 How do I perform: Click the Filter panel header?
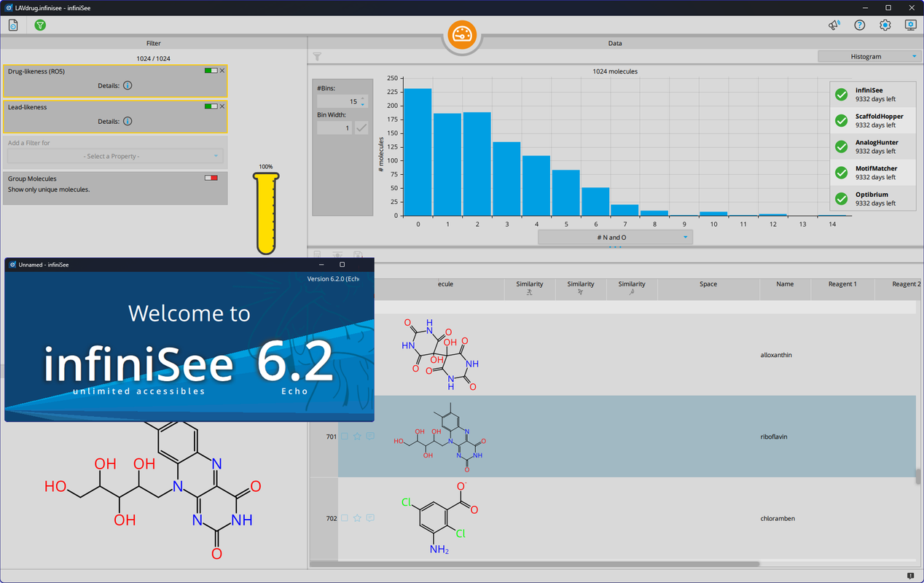(x=153, y=43)
